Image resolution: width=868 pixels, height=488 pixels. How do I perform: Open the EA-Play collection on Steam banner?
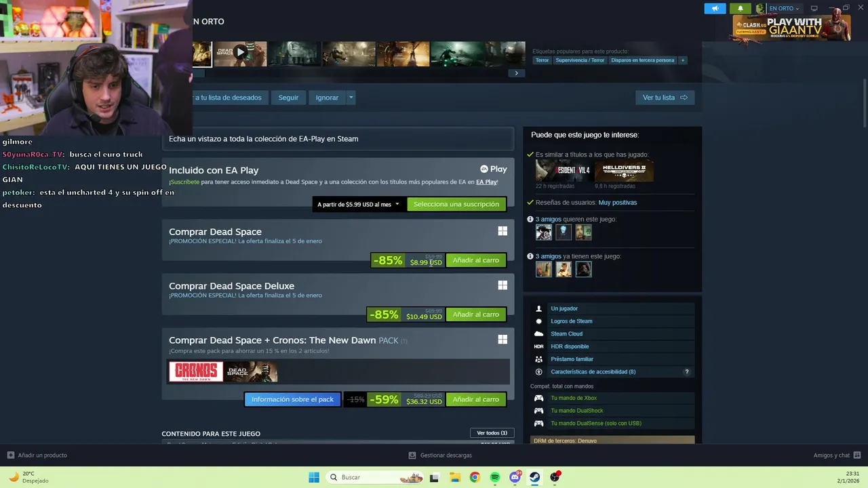(338, 139)
